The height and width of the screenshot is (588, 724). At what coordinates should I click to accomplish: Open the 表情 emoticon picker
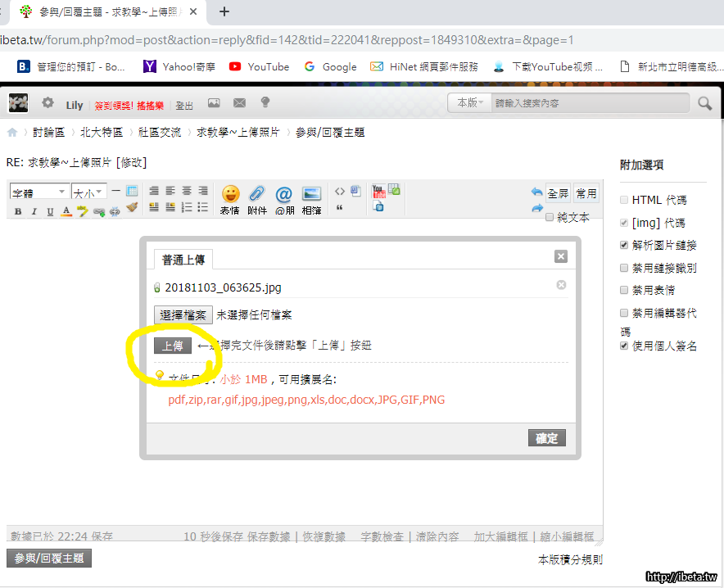pos(230,197)
